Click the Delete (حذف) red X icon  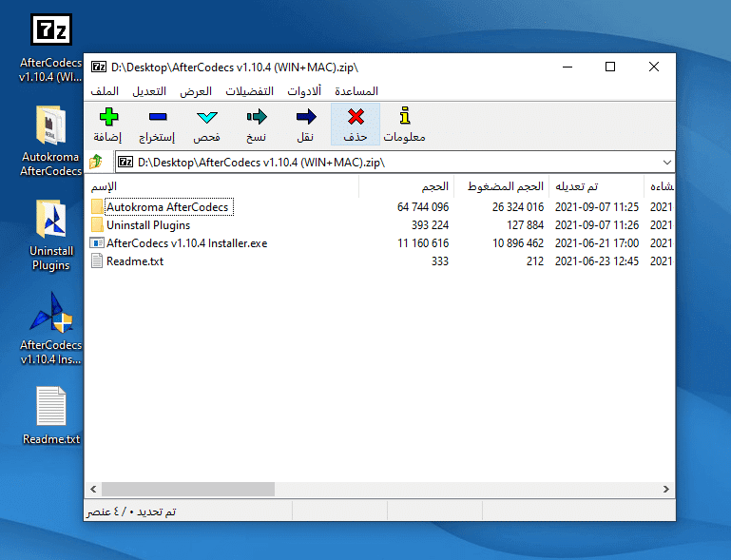(x=356, y=117)
